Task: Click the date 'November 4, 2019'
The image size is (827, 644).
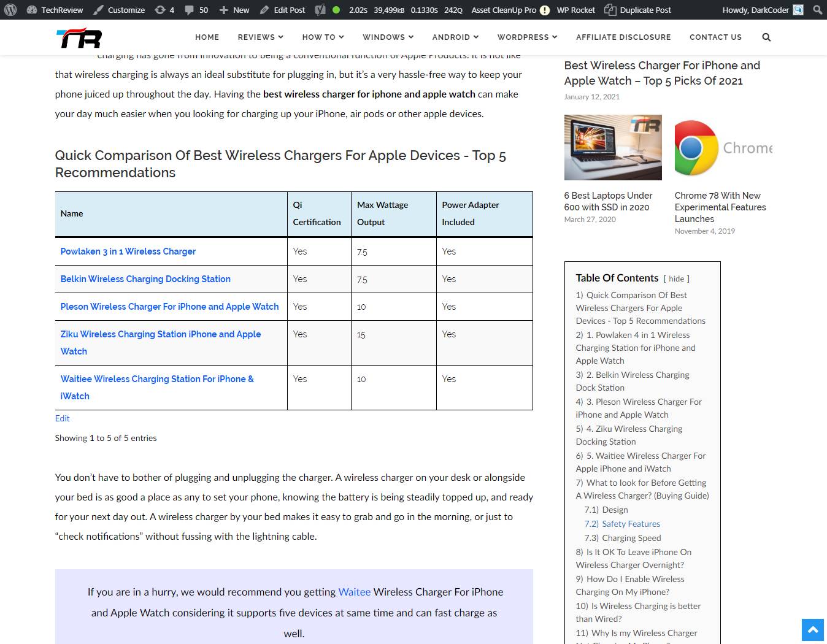Action: click(705, 231)
